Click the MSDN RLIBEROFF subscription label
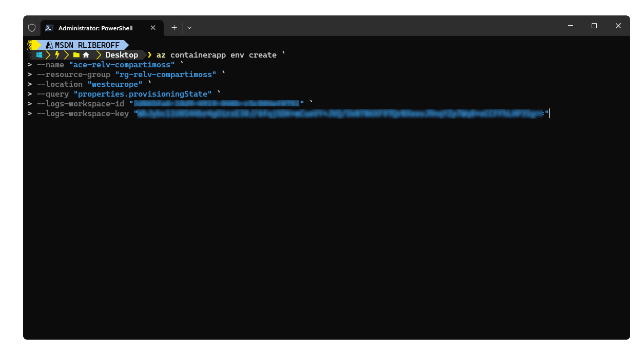Screen dimensions: 644x353 pyautogui.click(x=87, y=45)
